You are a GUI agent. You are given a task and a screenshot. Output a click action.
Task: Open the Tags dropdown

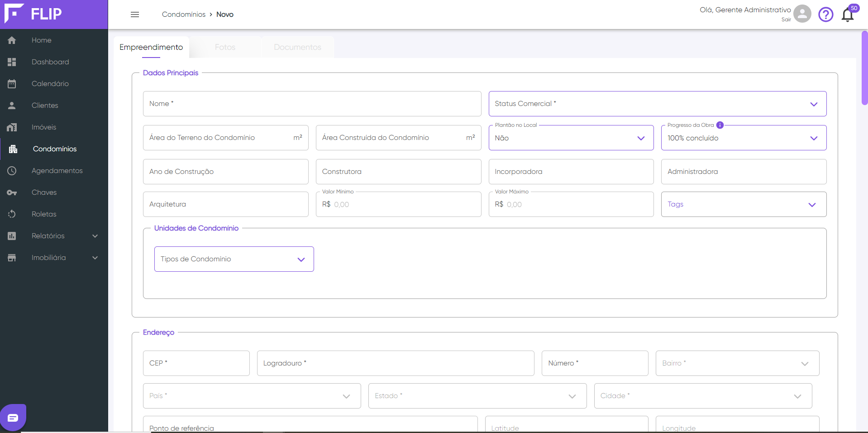tap(744, 204)
